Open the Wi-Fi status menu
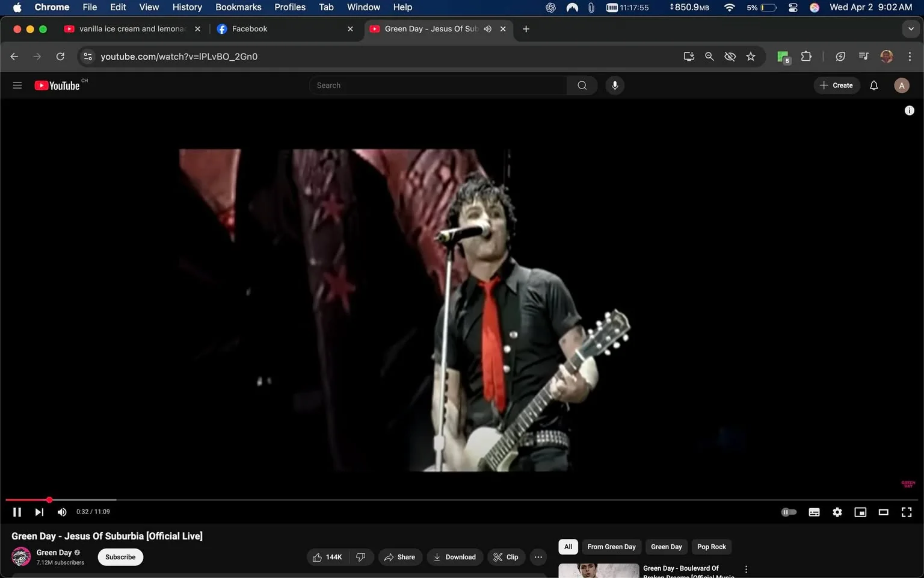This screenshot has width=924, height=578. point(730,7)
